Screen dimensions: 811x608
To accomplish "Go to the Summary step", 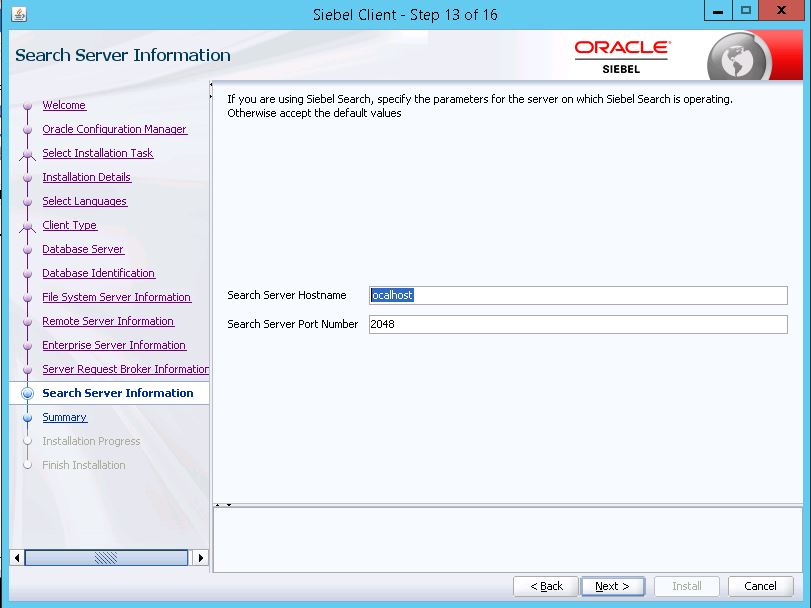I will (64, 417).
